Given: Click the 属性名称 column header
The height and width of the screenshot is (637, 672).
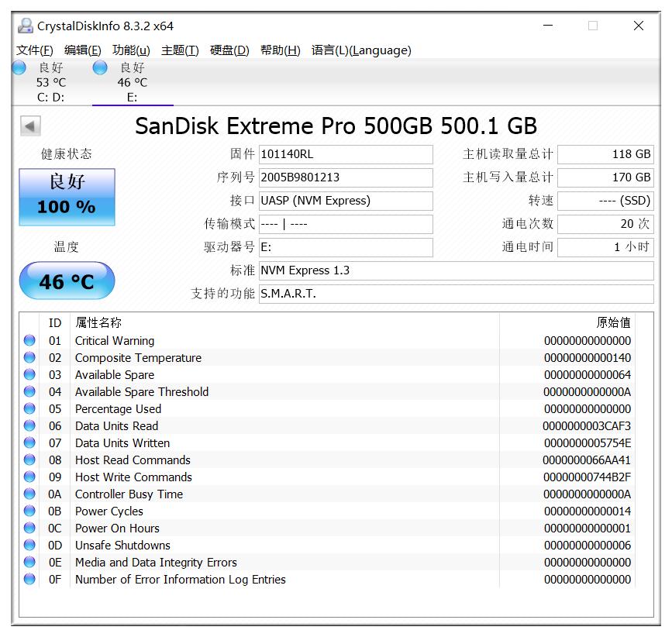Looking at the screenshot, I should [284, 322].
